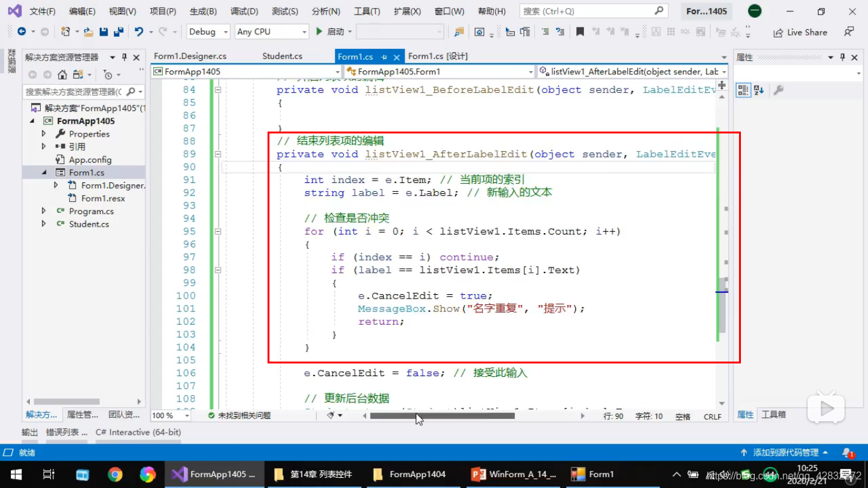
Task: Expand the Properties node in the solution tree
Action: (44, 134)
